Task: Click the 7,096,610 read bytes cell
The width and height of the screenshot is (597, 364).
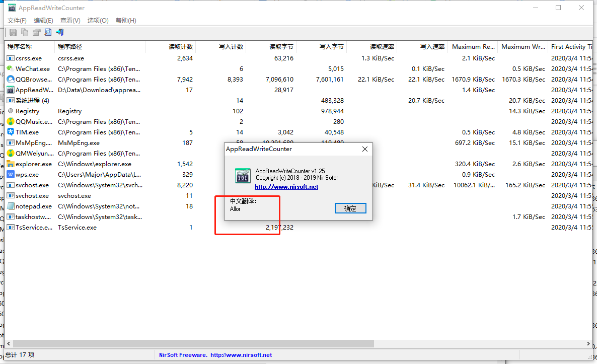Action: point(279,79)
